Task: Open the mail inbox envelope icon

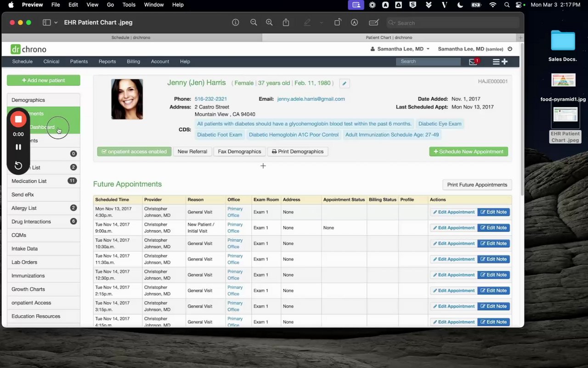Action: [x=473, y=62]
